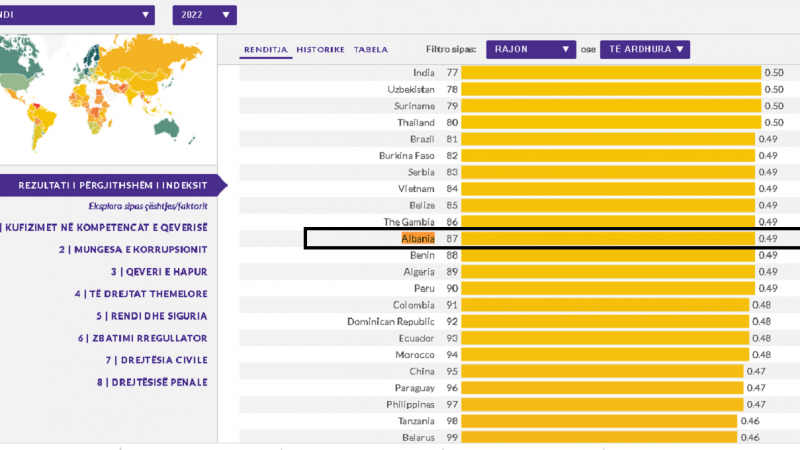Open the 2022 year dropdown

tap(204, 15)
